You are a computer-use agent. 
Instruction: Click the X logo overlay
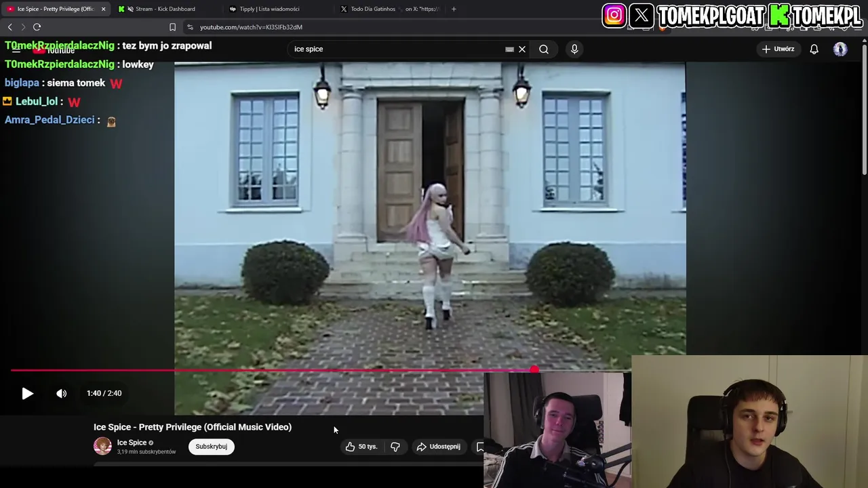point(642,16)
